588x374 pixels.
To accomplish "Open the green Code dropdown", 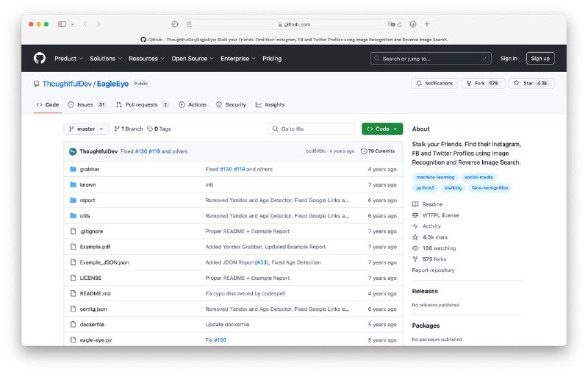I will (381, 129).
